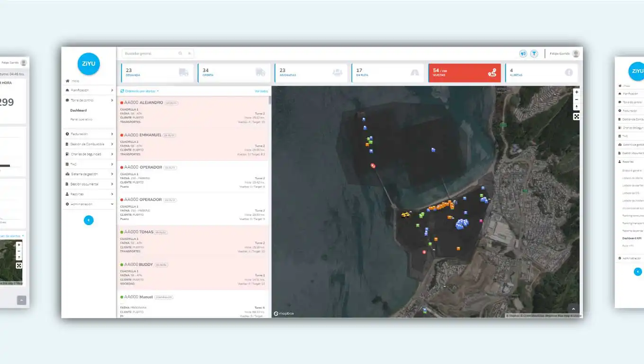Click the Mapbox logo

(284, 313)
